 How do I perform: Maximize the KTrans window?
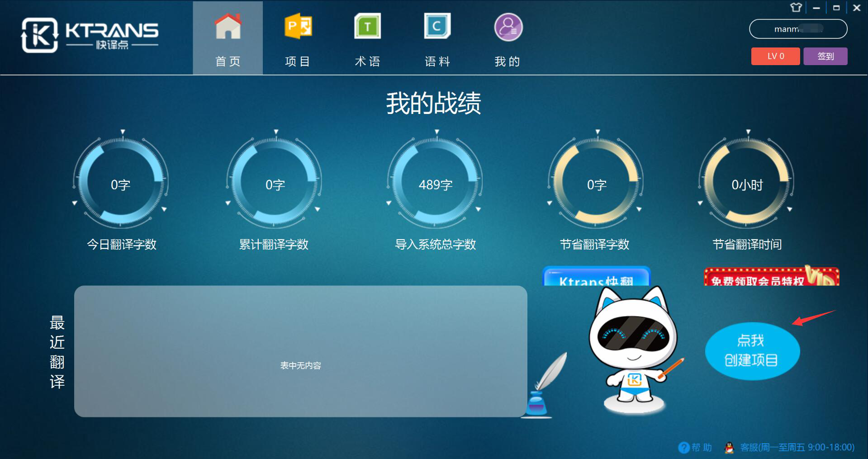tap(836, 8)
